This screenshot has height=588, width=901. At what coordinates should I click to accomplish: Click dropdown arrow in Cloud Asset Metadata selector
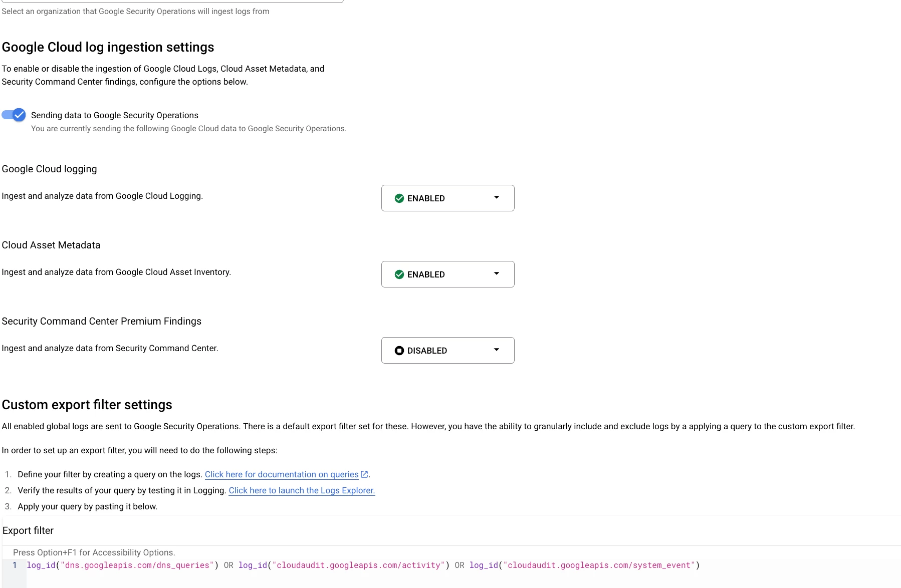(x=497, y=273)
